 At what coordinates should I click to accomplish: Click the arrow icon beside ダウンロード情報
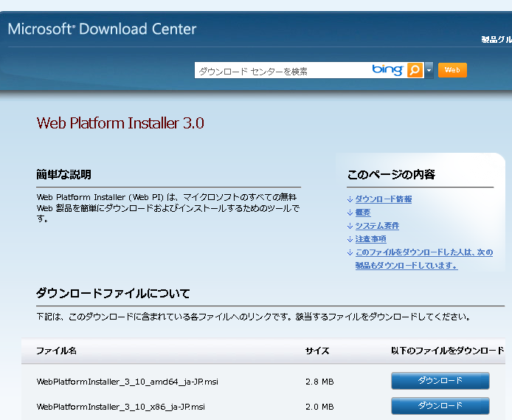350,199
